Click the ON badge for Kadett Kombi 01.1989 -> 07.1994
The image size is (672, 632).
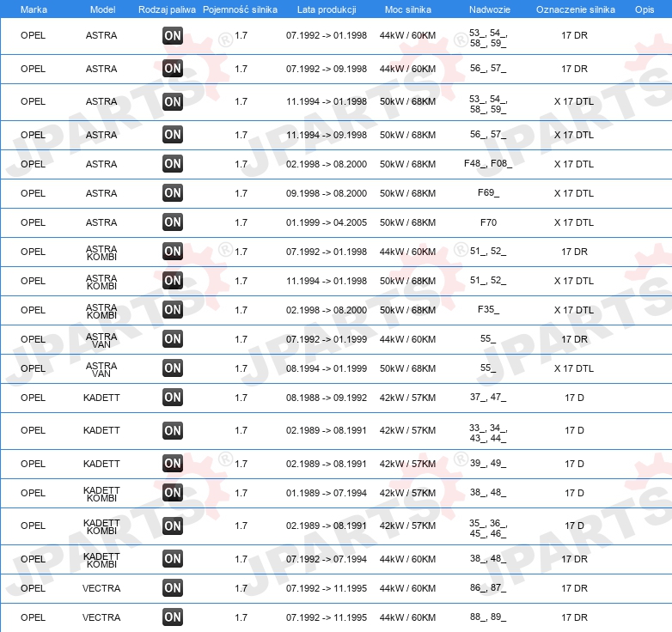(173, 493)
